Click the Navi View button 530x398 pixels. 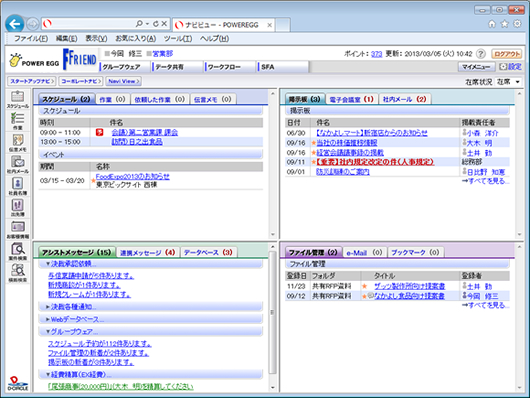[124, 81]
